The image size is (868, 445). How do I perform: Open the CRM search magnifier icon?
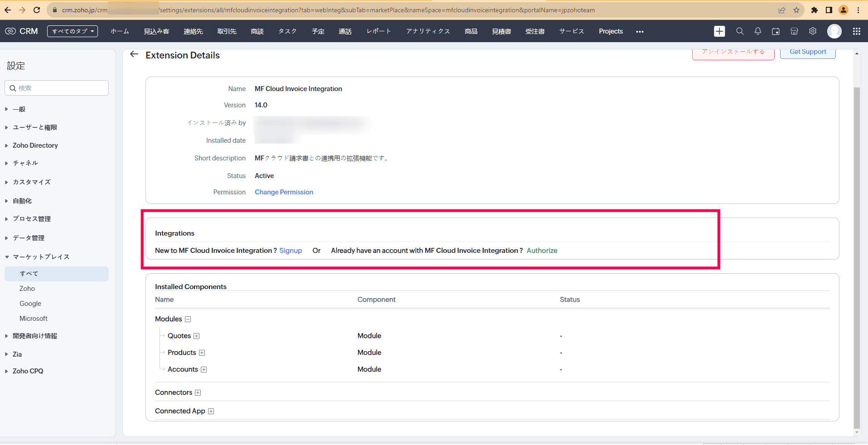[x=740, y=31]
